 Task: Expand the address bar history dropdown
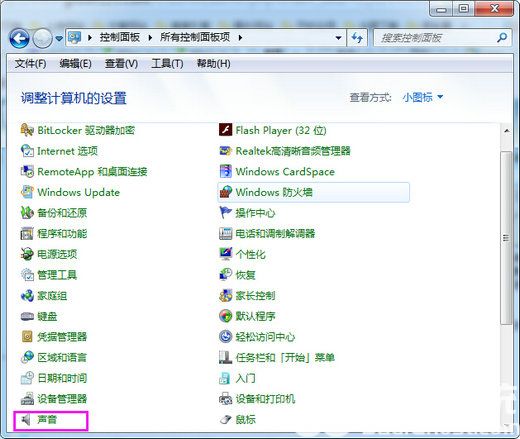[338, 38]
